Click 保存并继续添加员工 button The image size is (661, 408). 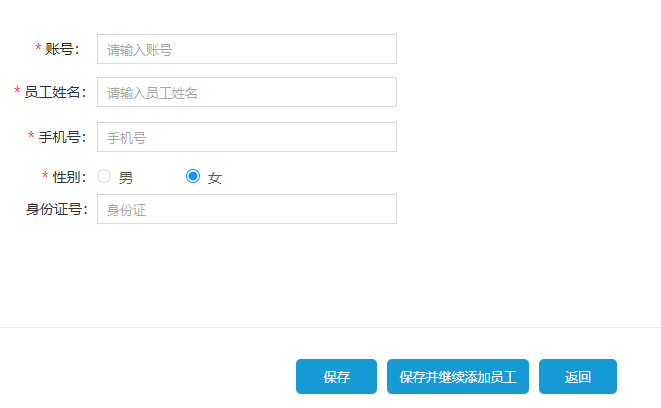457,377
